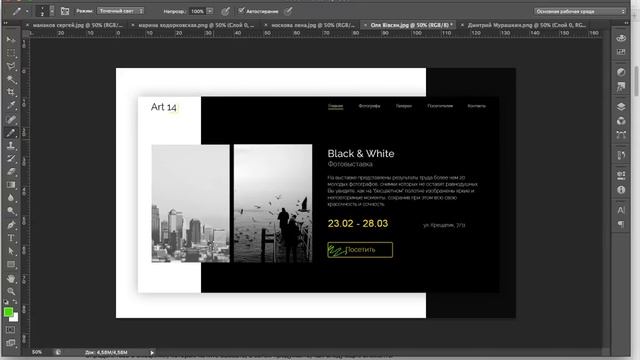Select the Rectangular Marquee tool
The height and width of the screenshot is (360, 640).
[x=11, y=53]
